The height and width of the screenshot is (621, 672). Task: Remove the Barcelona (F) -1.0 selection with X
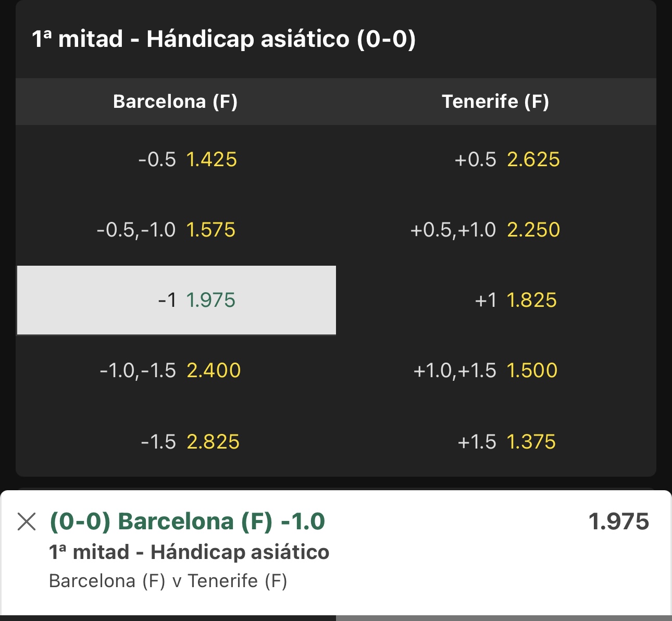[27, 521]
